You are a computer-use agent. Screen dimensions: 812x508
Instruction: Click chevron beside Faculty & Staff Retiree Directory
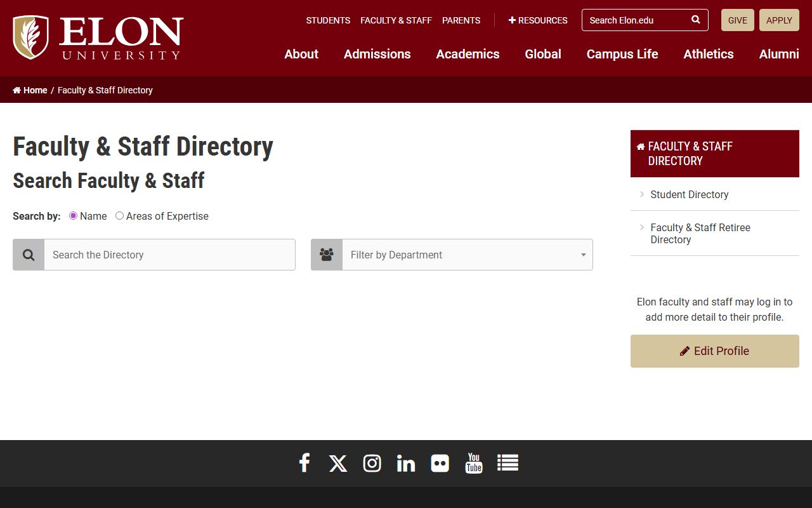[642, 227]
